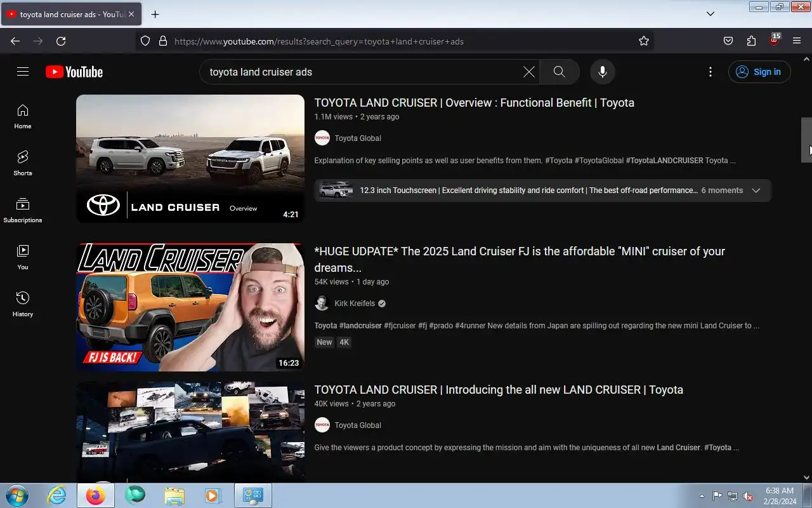Click the orange FJ IS BACK thumbnail
Image resolution: width=812 pixels, height=508 pixels.
pyautogui.click(x=190, y=307)
